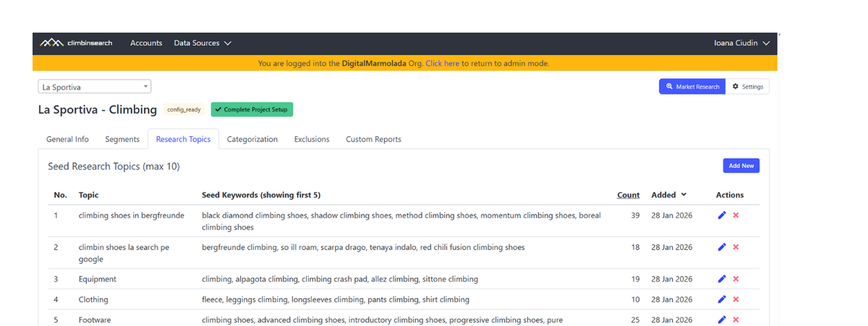Click count value 39 in first row
This screenshot has width=868, height=326.
[x=635, y=215]
